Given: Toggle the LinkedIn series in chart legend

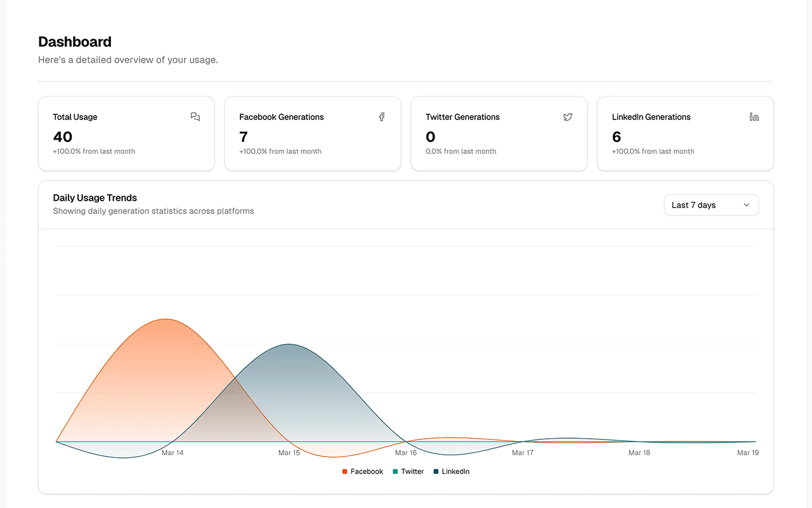Looking at the screenshot, I should (x=452, y=471).
